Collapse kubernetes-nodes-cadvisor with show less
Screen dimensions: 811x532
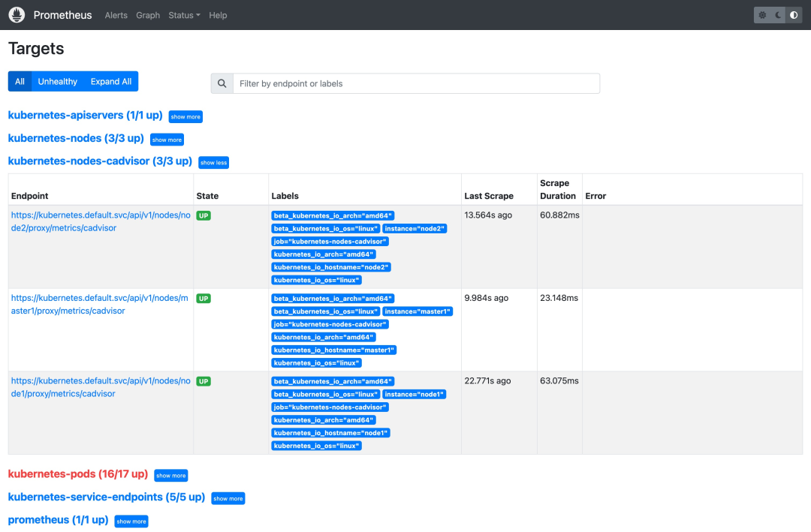pyautogui.click(x=213, y=162)
